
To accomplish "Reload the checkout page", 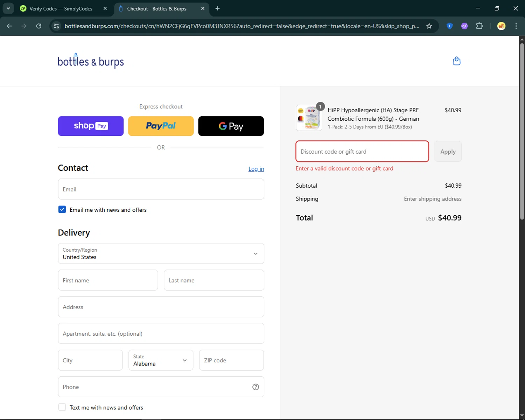I will point(39,26).
